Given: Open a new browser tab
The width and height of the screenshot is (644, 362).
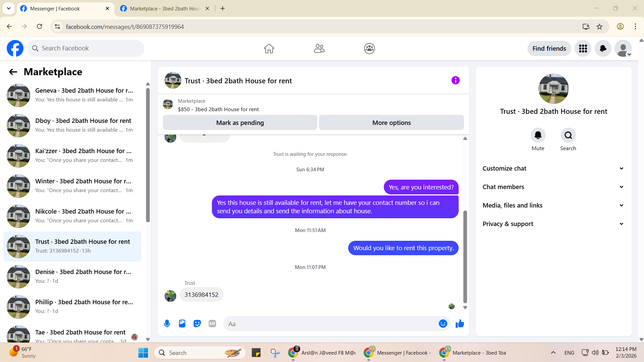Looking at the screenshot, I should point(223,8).
